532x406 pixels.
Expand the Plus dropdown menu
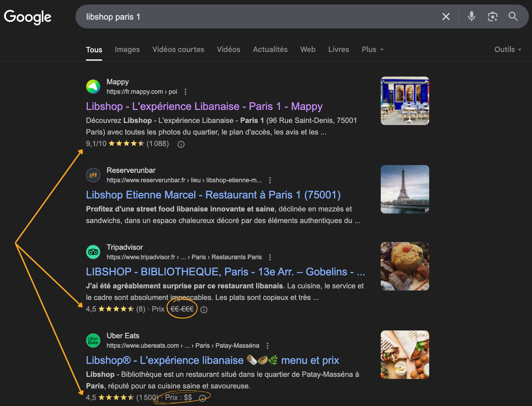373,50
